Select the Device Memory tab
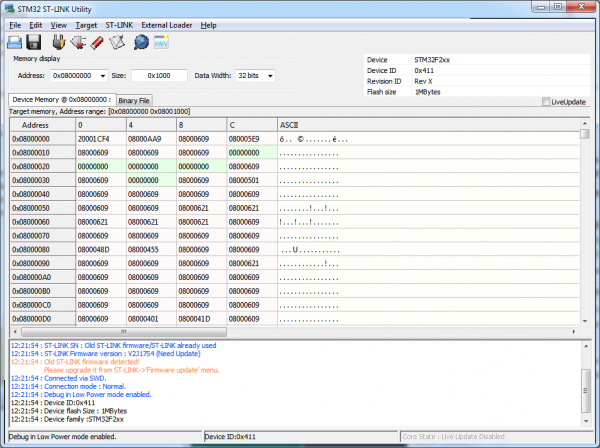 [62, 100]
